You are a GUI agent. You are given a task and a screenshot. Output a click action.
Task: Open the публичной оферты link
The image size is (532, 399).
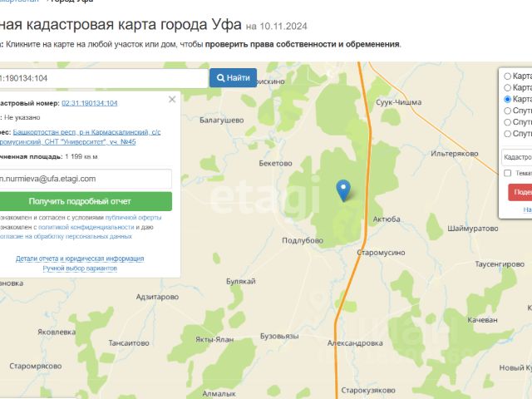(x=133, y=218)
